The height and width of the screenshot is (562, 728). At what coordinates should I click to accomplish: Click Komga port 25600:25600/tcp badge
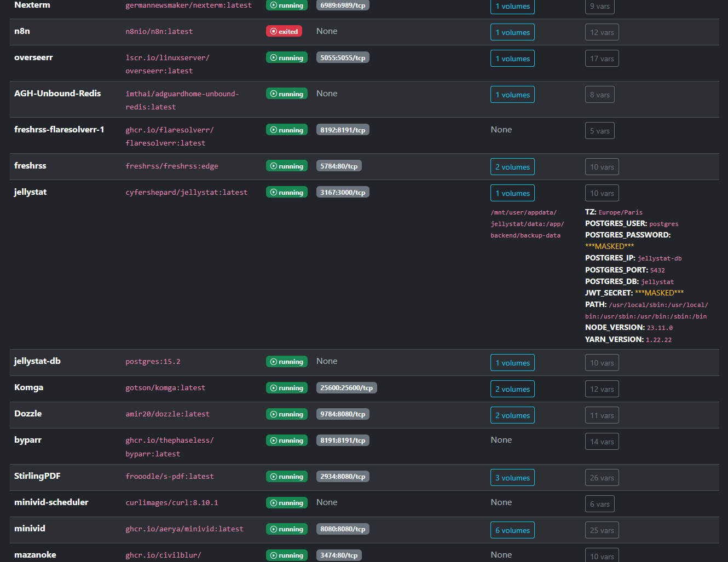pos(346,387)
